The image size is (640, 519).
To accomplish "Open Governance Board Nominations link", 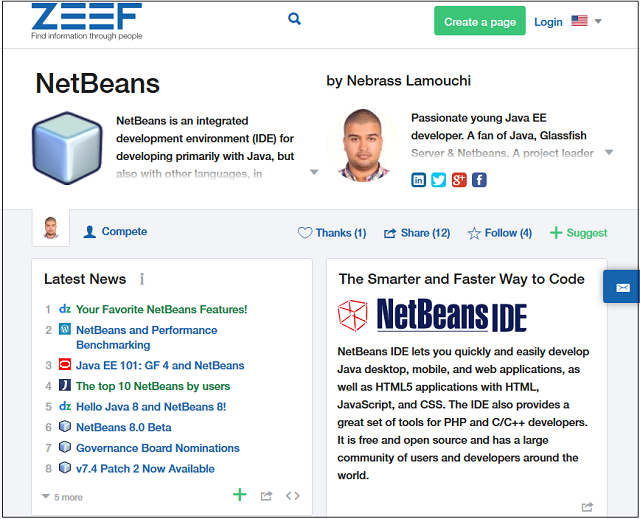I will tap(158, 448).
